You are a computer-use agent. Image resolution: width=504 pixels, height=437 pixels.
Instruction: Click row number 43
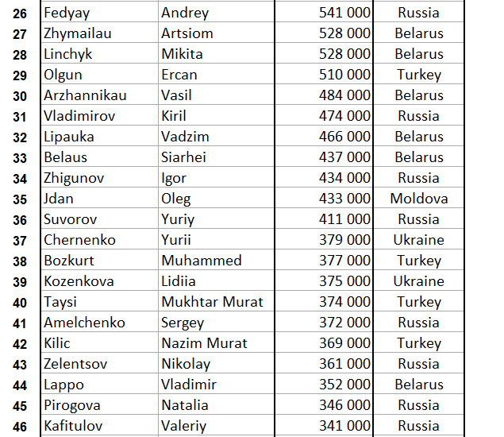(20, 365)
